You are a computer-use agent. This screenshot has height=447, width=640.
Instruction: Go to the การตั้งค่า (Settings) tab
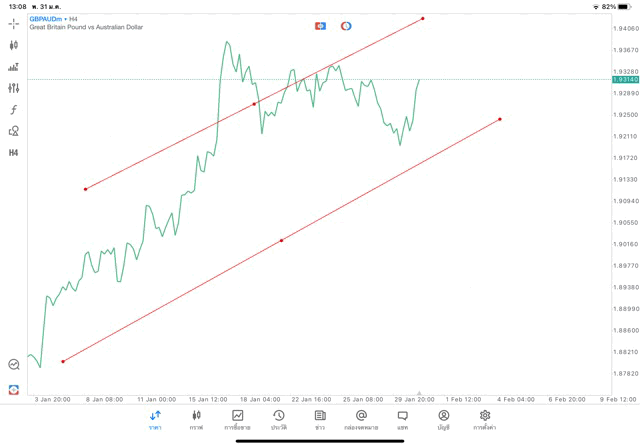point(485,419)
